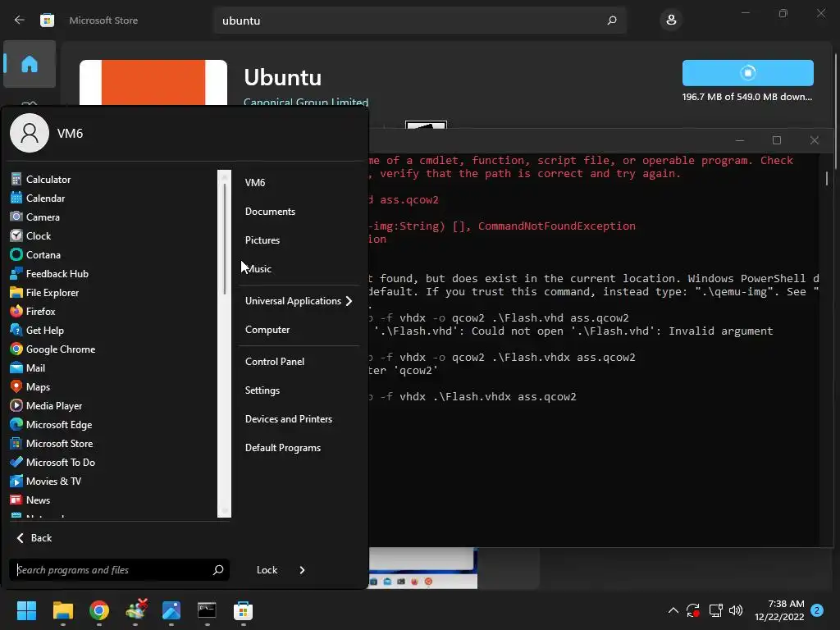Click the Microsoft Store taskbar icon
The width and height of the screenshot is (840, 630).
243,610
